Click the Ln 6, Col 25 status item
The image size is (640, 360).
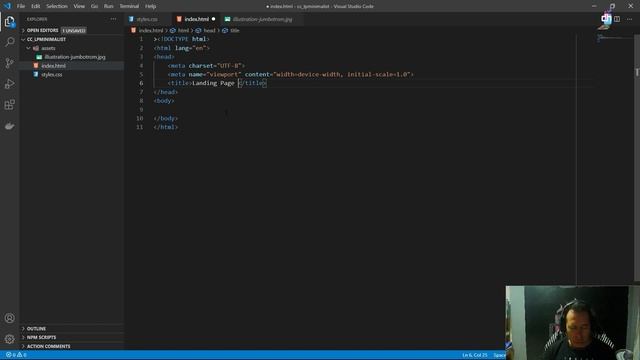pyautogui.click(x=475, y=355)
